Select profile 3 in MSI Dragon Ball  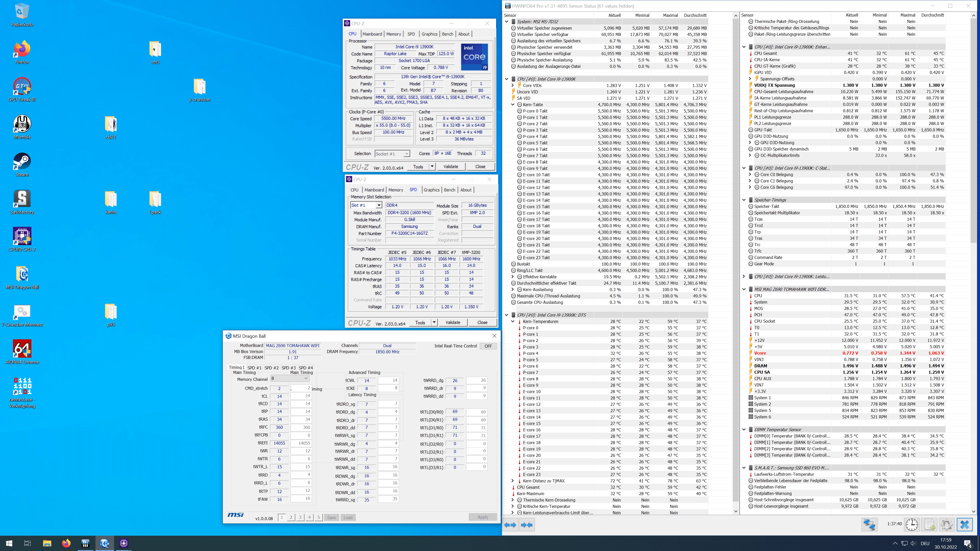click(300, 517)
